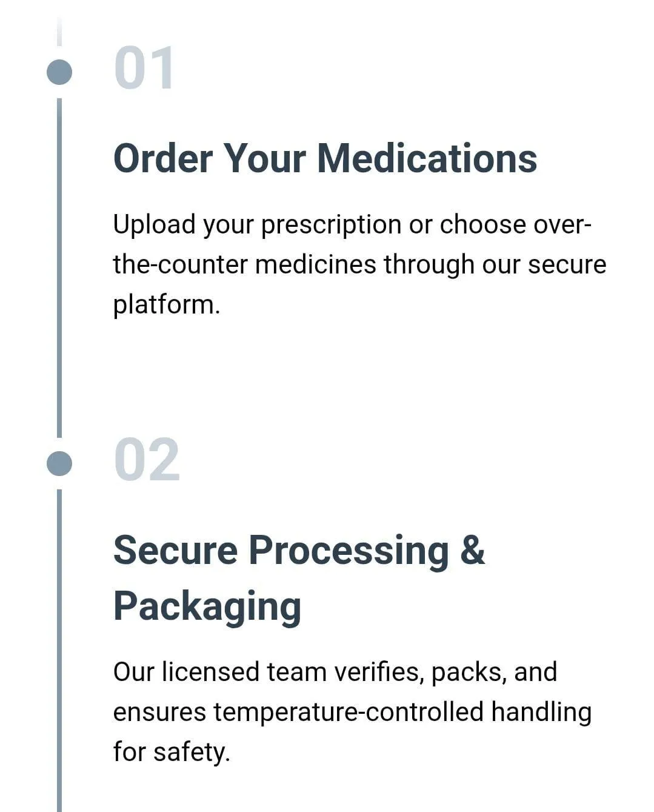The height and width of the screenshot is (812, 654).
Task: Click the word Packaging in the heading
Action: pos(207,607)
